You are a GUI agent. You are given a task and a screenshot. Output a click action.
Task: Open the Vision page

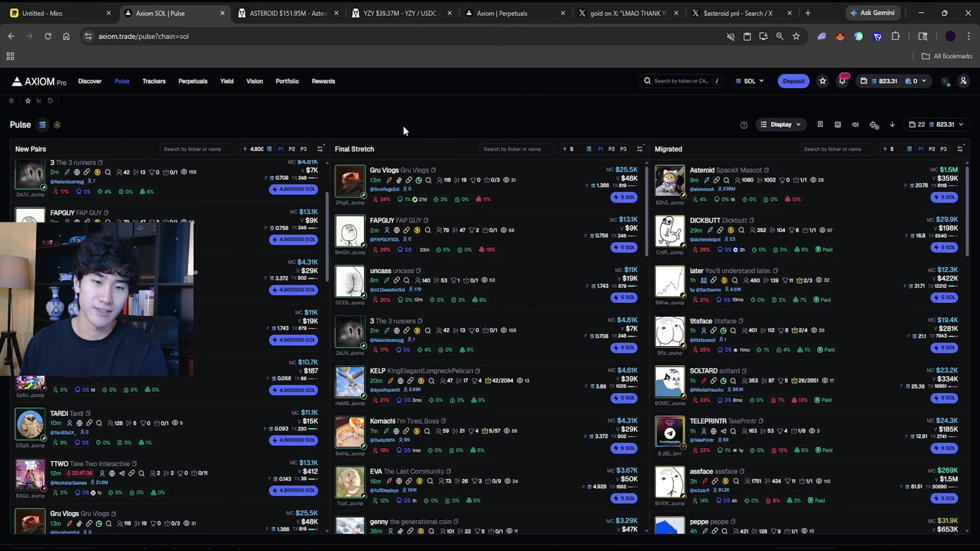point(255,81)
